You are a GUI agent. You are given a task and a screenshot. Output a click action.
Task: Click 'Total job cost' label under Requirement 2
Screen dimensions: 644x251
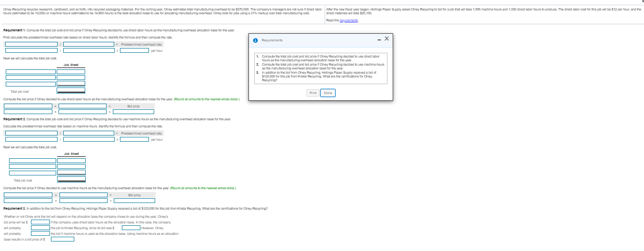pyautogui.click(x=23, y=180)
